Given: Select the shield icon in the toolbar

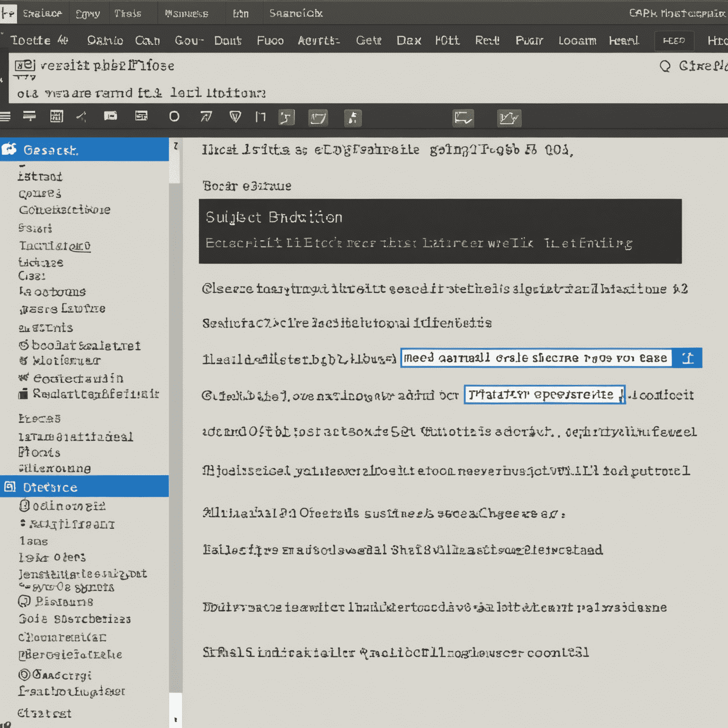Looking at the screenshot, I should point(235,117).
